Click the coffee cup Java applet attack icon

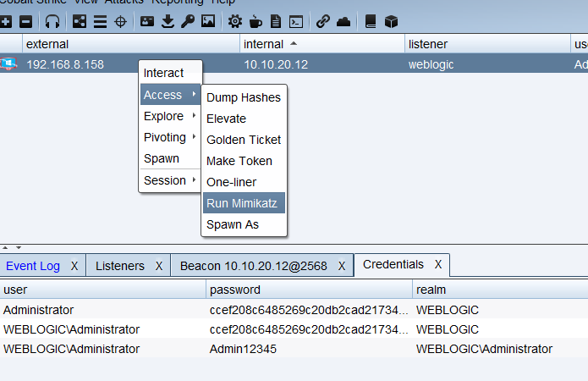[x=256, y=21]
